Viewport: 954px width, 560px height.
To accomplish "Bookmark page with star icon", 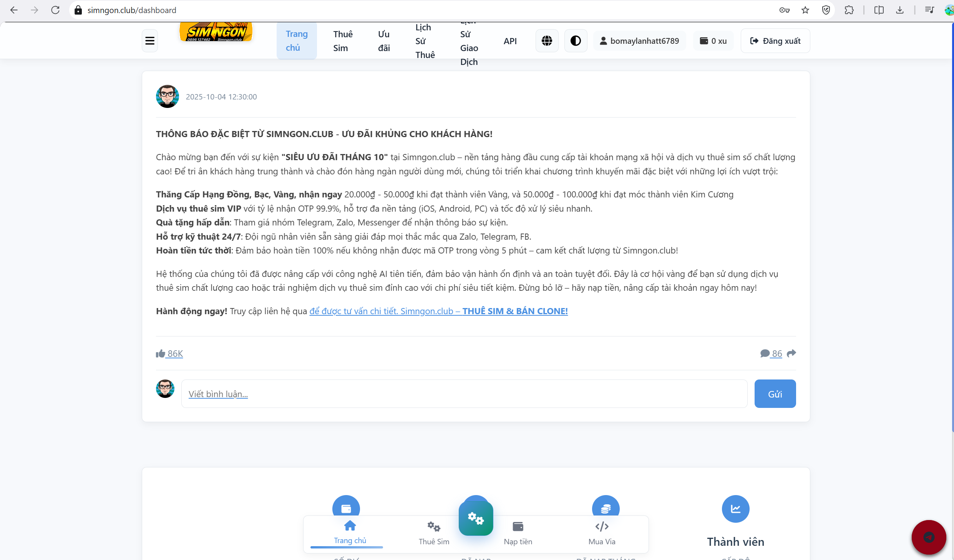I will click(805, 10).
